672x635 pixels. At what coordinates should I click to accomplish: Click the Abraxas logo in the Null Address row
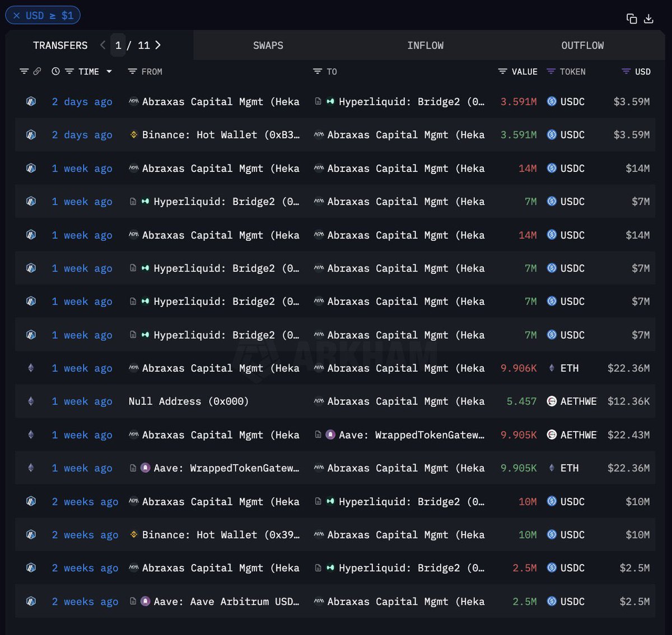click(319, 401)
